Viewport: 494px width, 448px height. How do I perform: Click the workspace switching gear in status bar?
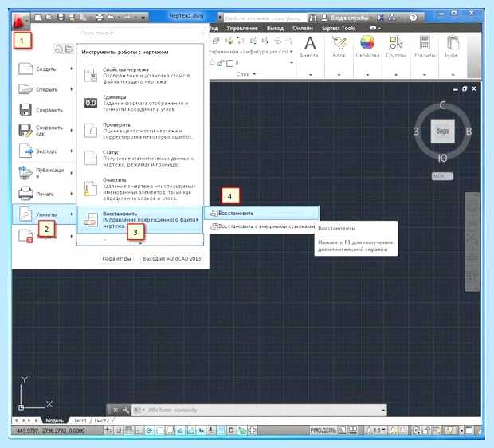click(417, 430)
